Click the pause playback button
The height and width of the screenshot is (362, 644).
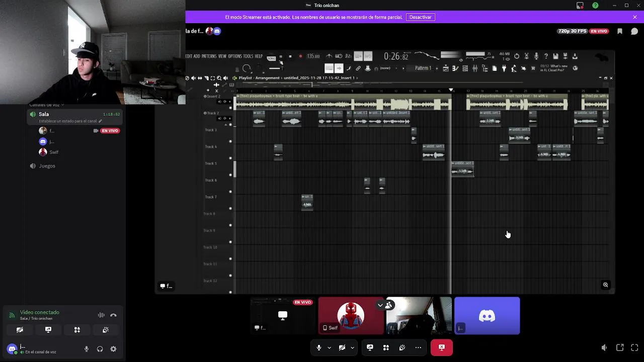[x=281, y=56]
